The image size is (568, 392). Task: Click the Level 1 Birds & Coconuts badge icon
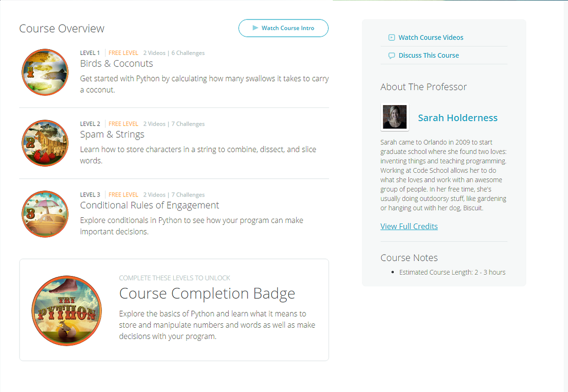point(44,72)
